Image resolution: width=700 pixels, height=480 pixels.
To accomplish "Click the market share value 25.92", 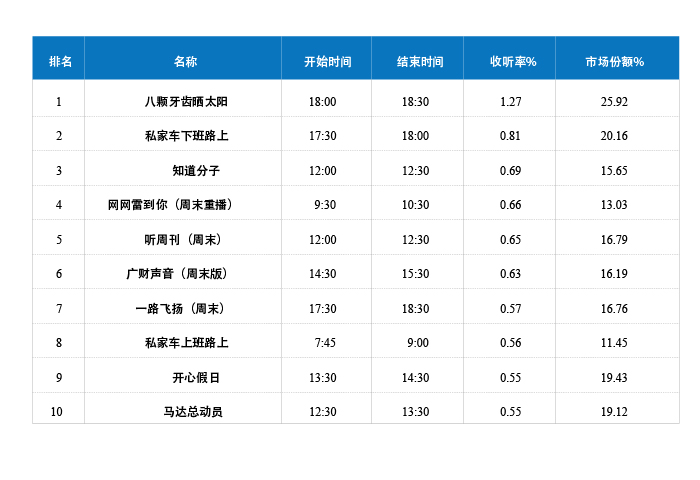I will point(614,101).
